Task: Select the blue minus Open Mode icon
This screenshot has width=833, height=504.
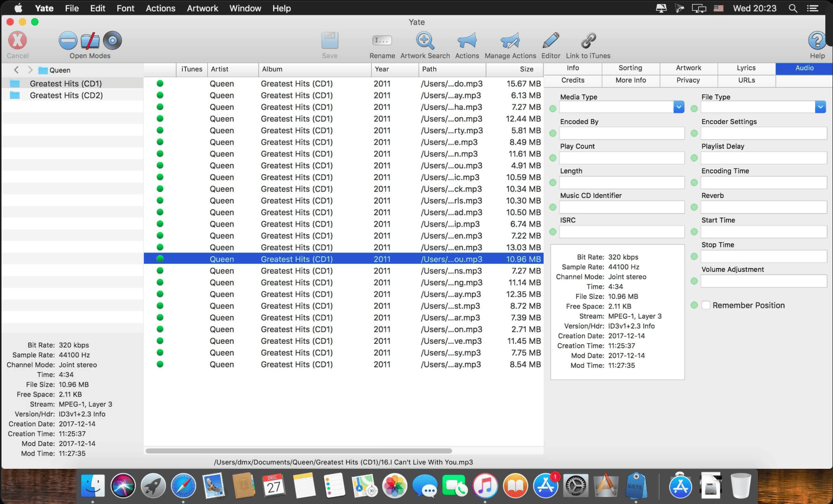Action: coord(68,40)
